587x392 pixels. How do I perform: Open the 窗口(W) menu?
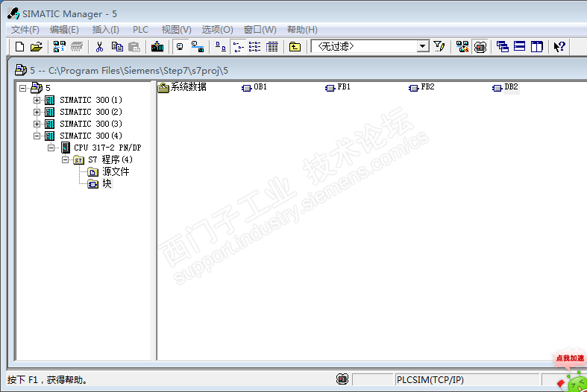(x=260, y=30)
